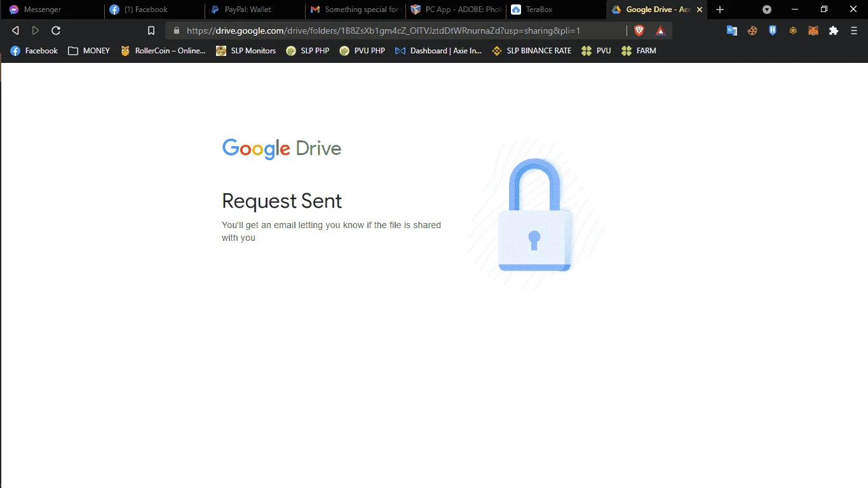
Task: Open the Dashboard | Axie In... bookmark
Action: click(x=438, y=51)
